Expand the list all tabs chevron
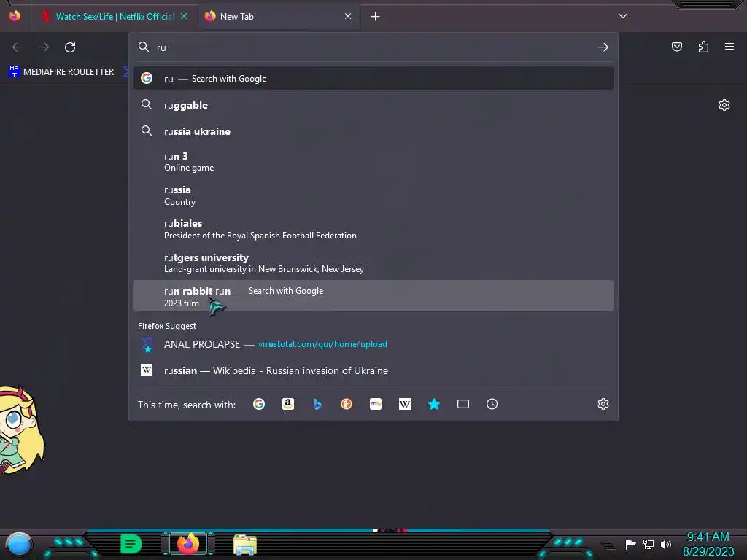Image resolution: width=747 pixels, height=560 pixels. (623, 16)
